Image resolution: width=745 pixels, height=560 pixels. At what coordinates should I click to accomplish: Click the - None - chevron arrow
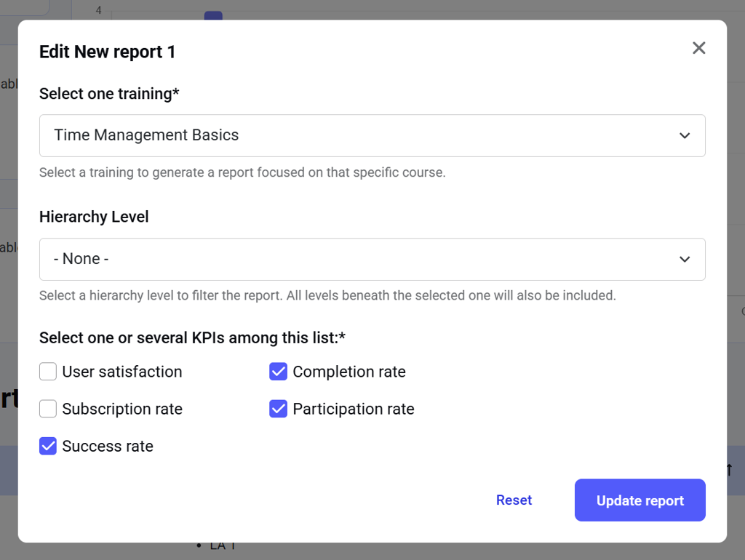(x=684, y=260)
